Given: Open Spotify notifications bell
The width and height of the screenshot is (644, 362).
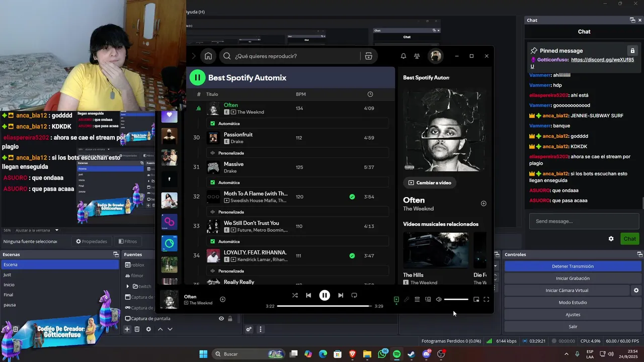Looking at the screenshot, I should (x=403, y=56).
